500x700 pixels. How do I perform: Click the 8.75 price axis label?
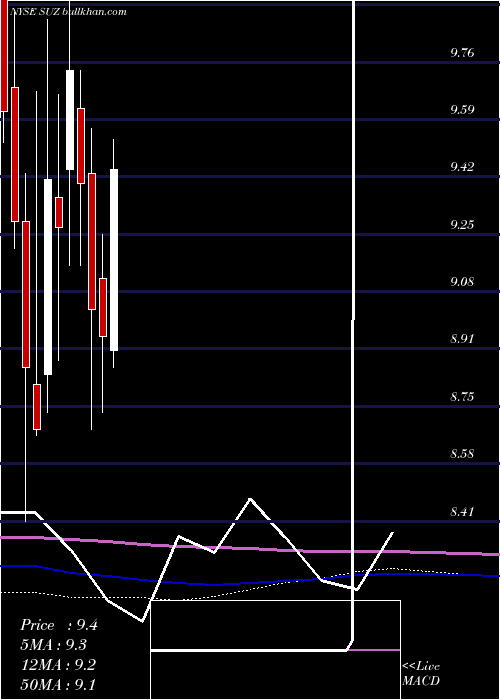click(462, 396)
